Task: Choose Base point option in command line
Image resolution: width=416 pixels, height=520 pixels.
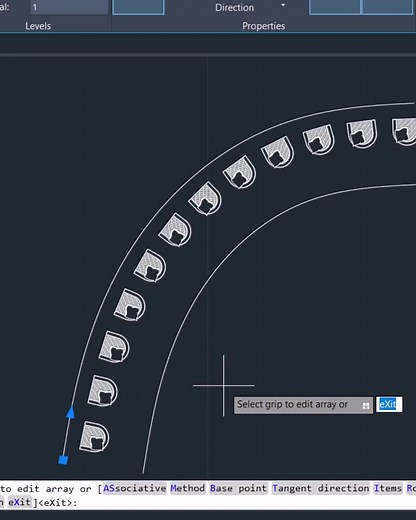Action: (x=238, y=488)
